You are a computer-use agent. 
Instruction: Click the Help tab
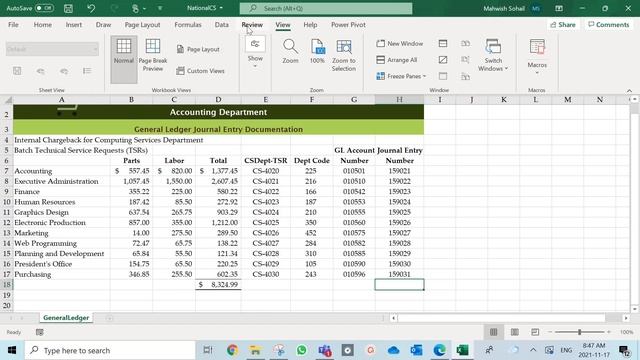coord(310,25)
